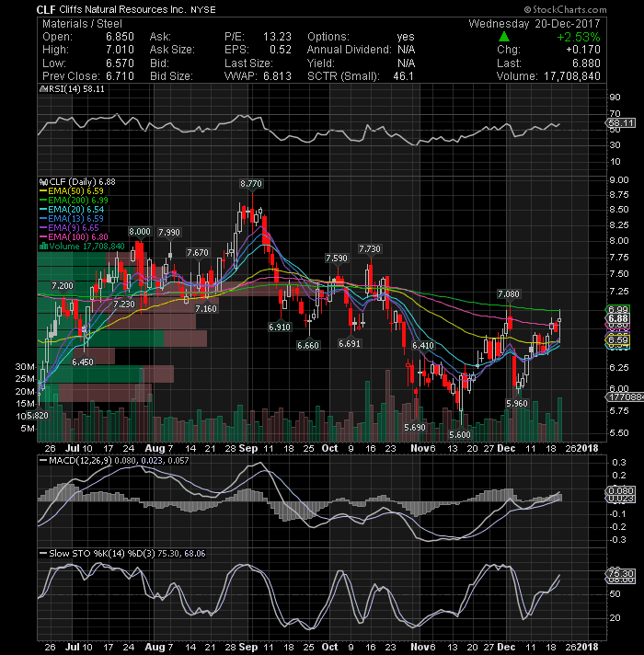
Task: Click the RSI(14) 58.11 panel label
Action: pos(75,89)
